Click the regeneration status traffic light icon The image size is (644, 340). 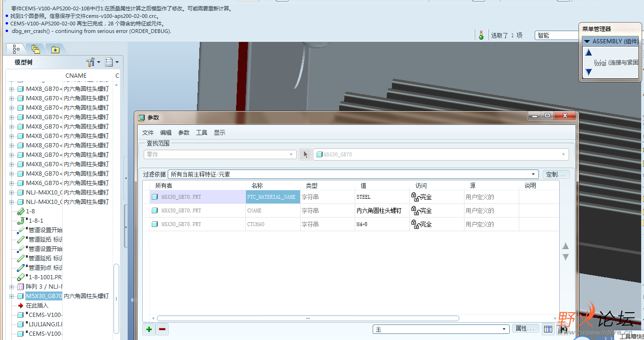point(481,35)
